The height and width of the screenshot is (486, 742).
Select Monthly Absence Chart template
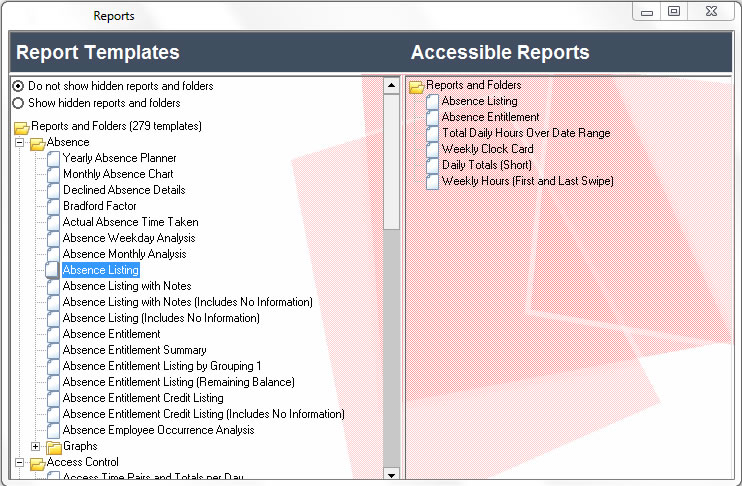pyautogui.click(x=118, y=174)
